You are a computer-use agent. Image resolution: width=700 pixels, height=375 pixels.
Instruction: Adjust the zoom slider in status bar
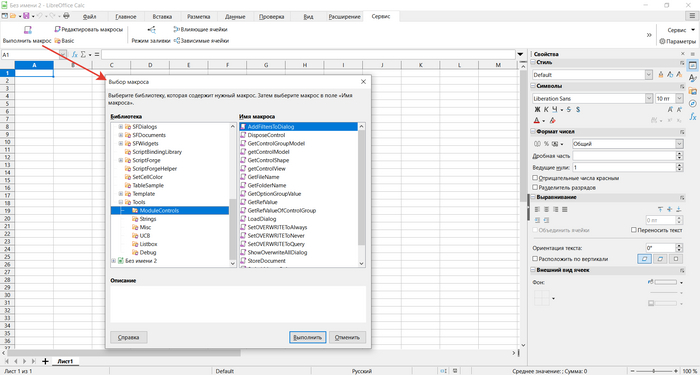pyautogui.click(x=654, y=371)
